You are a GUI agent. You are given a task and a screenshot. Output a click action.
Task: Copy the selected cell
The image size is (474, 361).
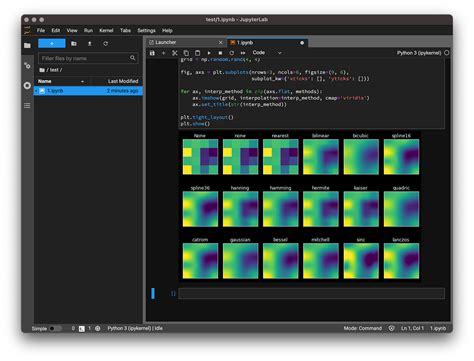[186, 53]
